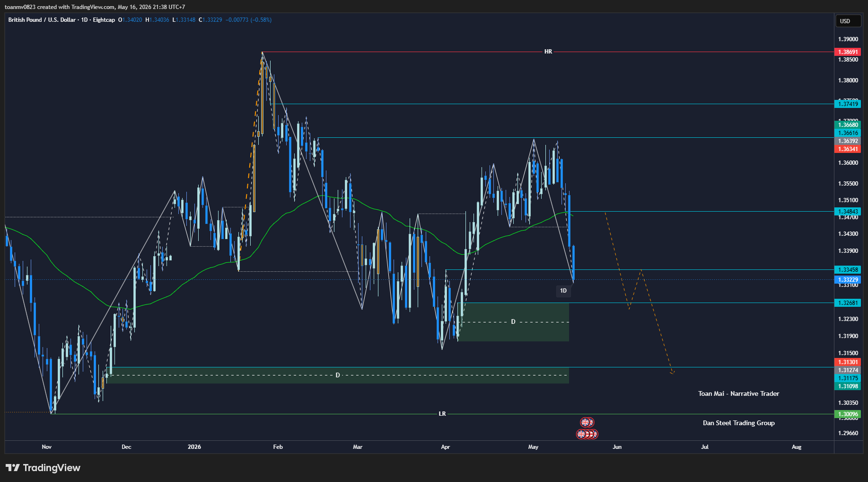The image size is (868, 482).
Task: Click the British Pound / U.S. Dollar symbol title
Action: [x=42, y=20]
